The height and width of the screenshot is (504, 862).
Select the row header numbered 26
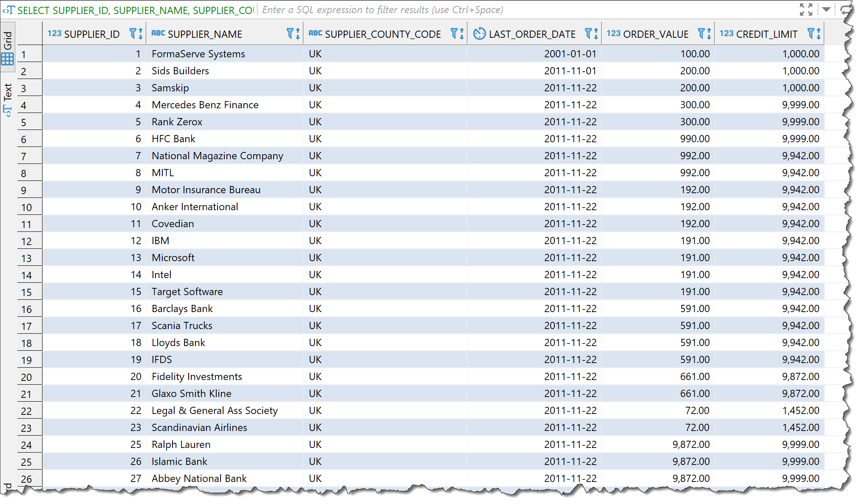coord(26,479)
